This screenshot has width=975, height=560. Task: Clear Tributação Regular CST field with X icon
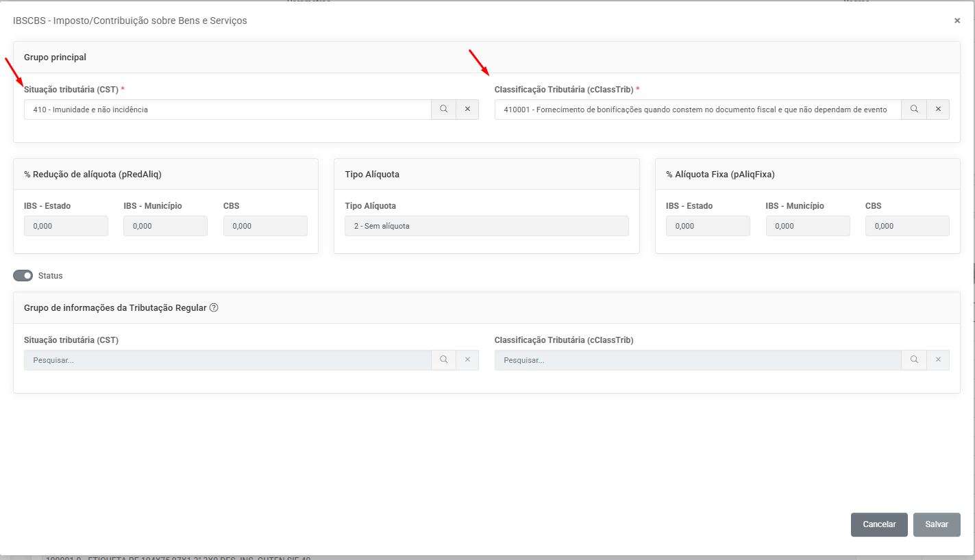[467, 360]
